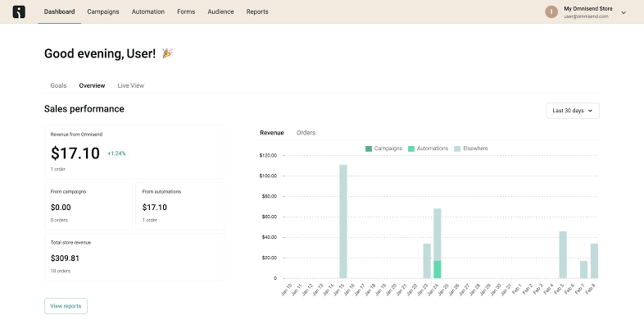Select the Revenue chart tab
Viewport: 644px width, 320px height.
pos(272,132)
